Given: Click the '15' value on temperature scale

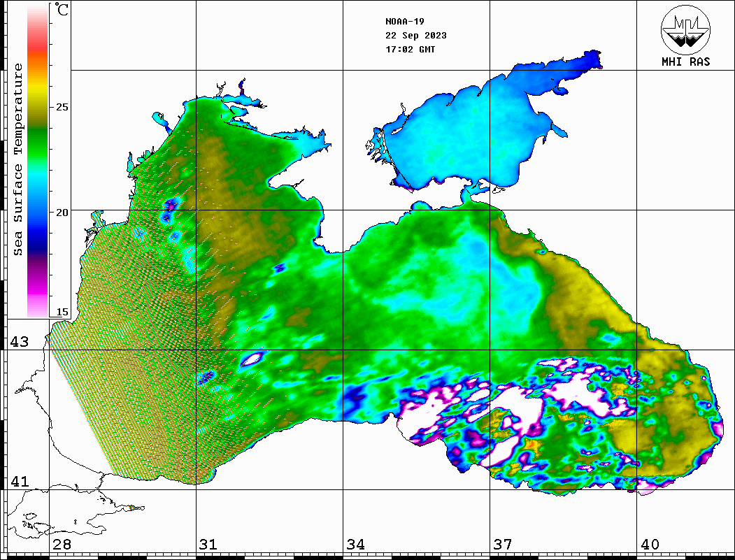Looking at the screenshot, I should [62, 312].
